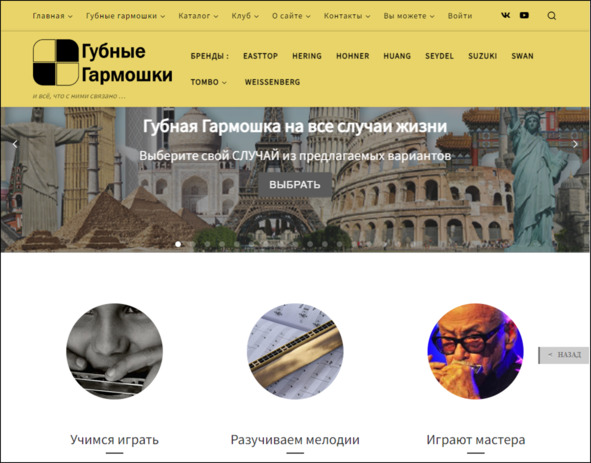Advance slider with right arrow
The width and height of the screenshot is (591, 463).
point(575,144)
